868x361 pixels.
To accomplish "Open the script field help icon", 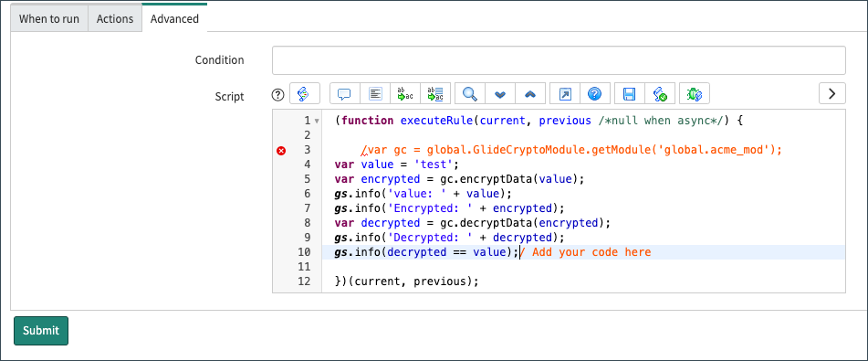I will point(277,95).
